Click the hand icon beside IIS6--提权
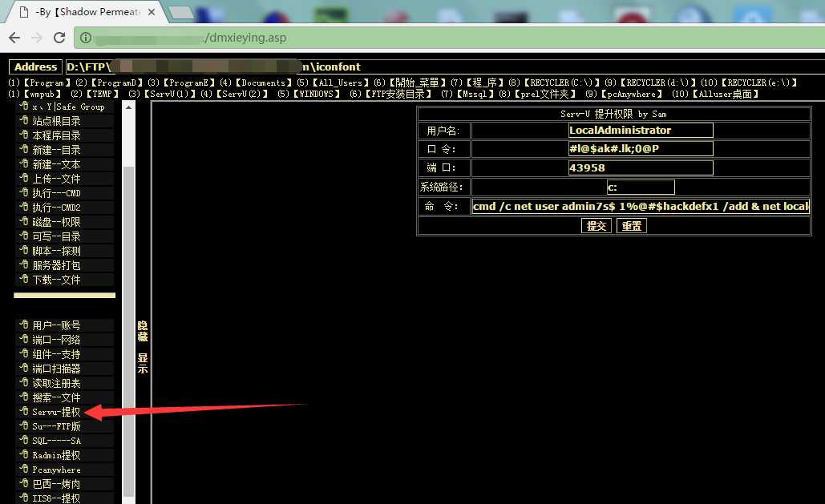 [24, 498]
